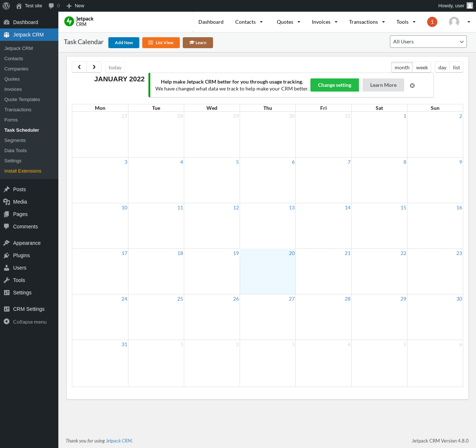Screen dimensions: 476x448
Task: Expand the Transactions menu dropdown arrow
Action: coord(383,22)
